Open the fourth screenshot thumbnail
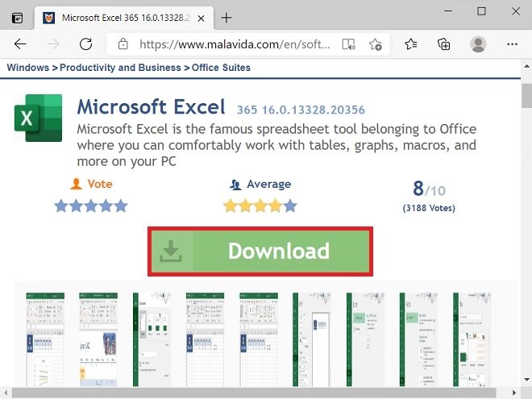Screen dimensions: 532x399 pyautogui.click(x=205, y=339)
